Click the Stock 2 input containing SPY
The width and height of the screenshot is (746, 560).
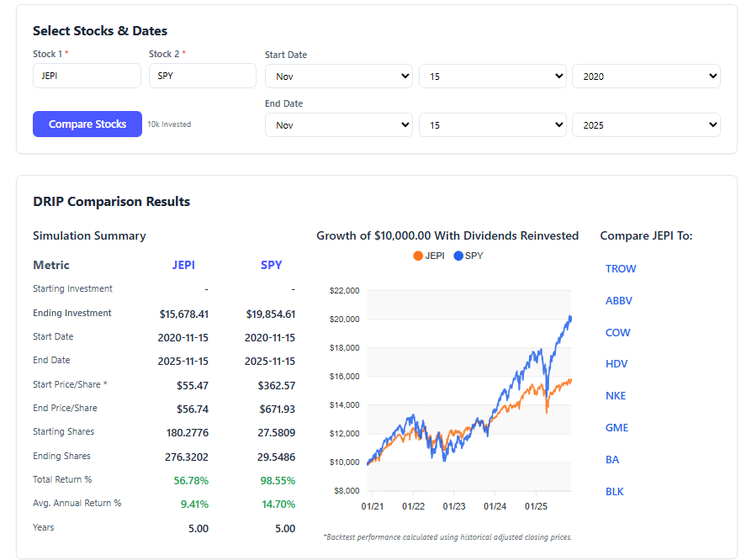click(x=202, y=76)
